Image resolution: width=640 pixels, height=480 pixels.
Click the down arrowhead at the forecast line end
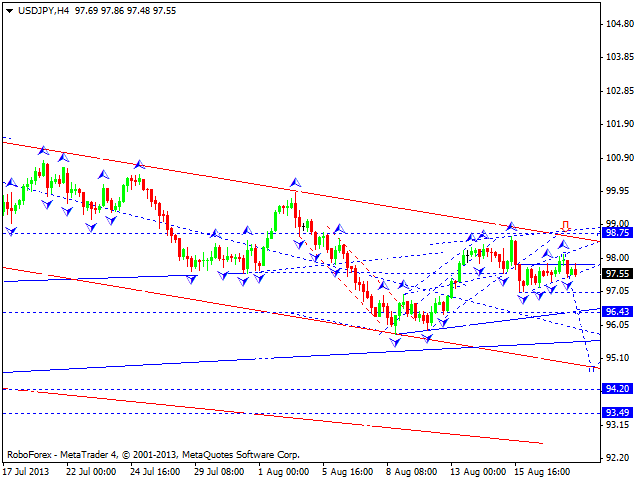(592, 368)
